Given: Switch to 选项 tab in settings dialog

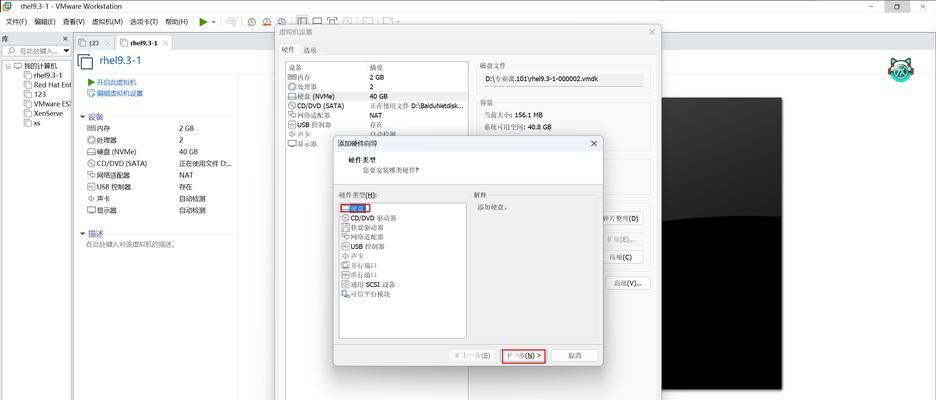Looking at the screenshot, I should pos(310,50).
